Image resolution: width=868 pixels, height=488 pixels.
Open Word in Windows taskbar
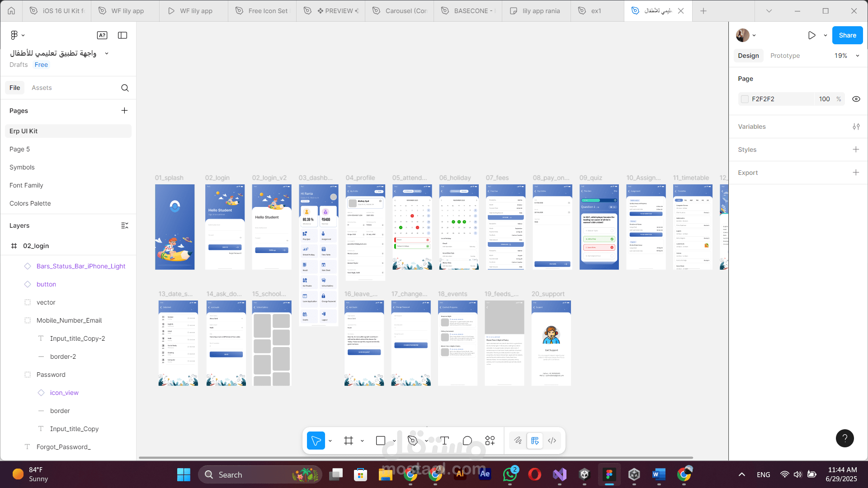click(659, 474)
